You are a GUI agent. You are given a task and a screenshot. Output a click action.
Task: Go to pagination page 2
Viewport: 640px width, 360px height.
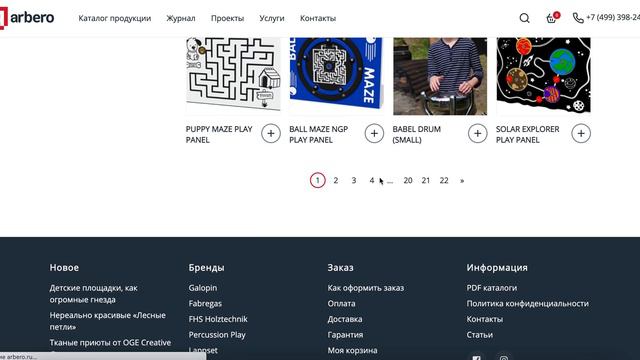(x=336, y=180)
